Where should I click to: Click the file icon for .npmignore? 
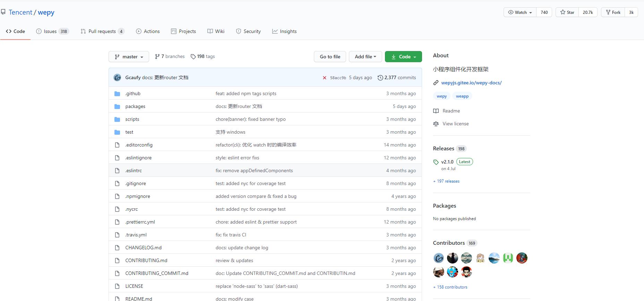point(117,196)
